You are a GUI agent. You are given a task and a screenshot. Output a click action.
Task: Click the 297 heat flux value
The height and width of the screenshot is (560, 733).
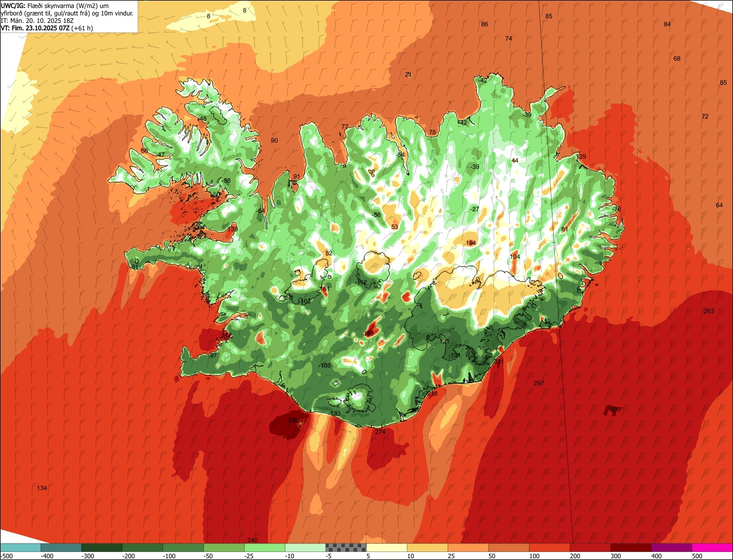pyautogui.click(x=538, y=383)
